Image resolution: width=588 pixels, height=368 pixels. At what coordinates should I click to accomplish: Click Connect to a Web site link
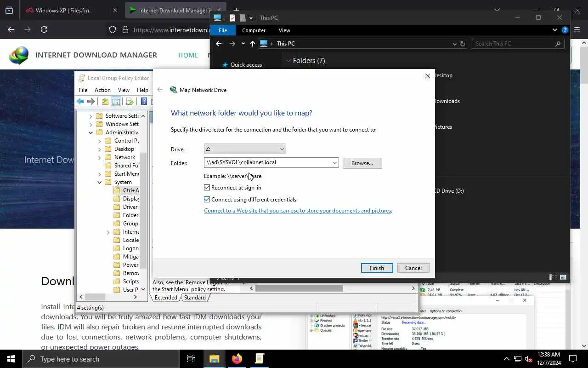pos(298,211)
